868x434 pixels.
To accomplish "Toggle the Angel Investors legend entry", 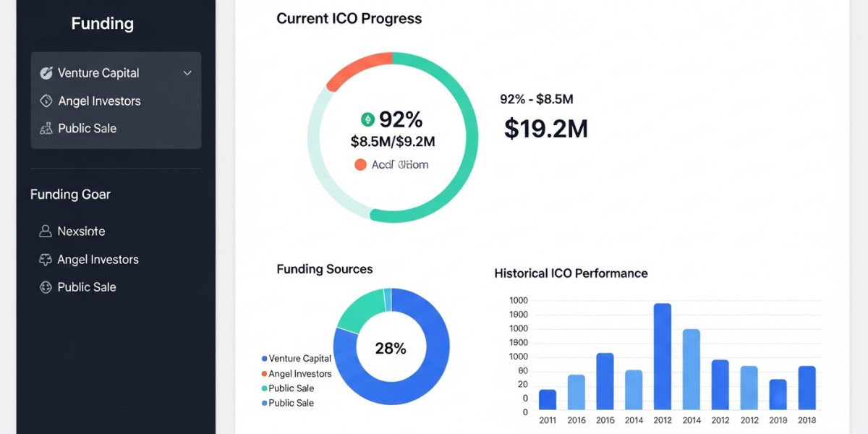I will 296,374.
